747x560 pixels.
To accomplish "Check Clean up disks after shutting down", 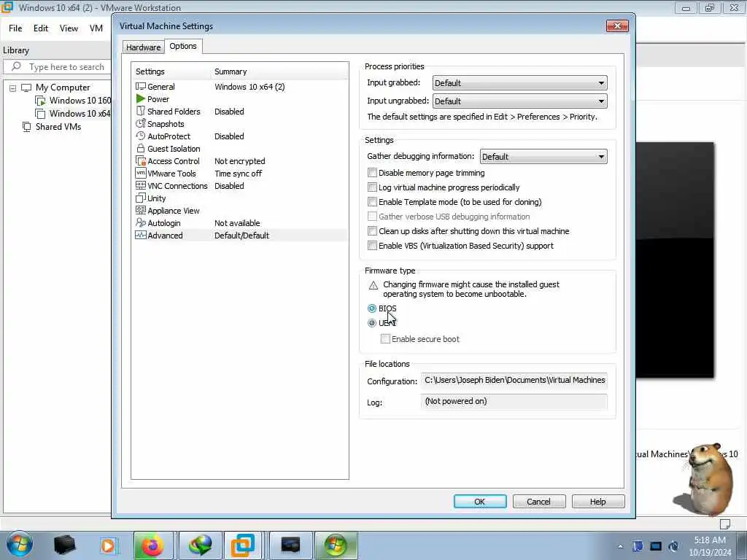I will click(x=373, y=231).
